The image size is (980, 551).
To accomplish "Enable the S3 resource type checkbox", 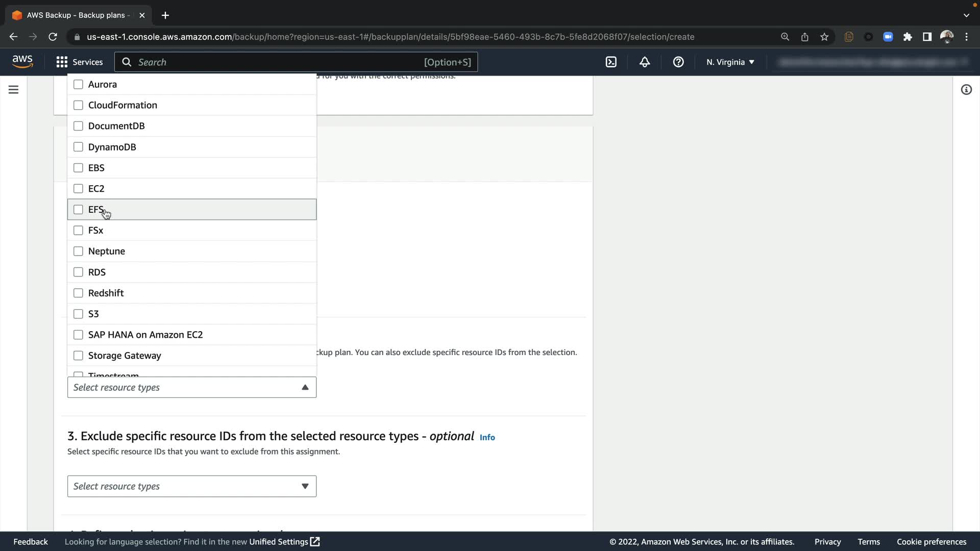I will [78, 314].
